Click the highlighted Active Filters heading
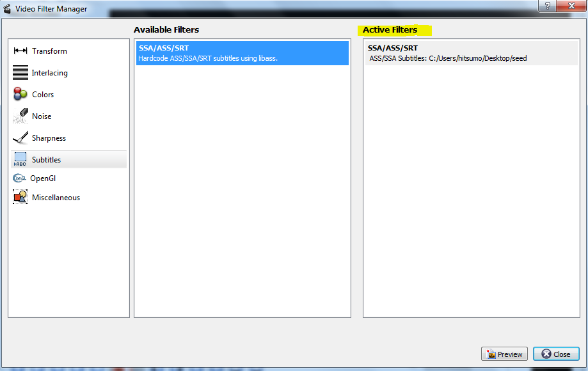The height and width of the screenshot is (371, 588). coord(390,30)
